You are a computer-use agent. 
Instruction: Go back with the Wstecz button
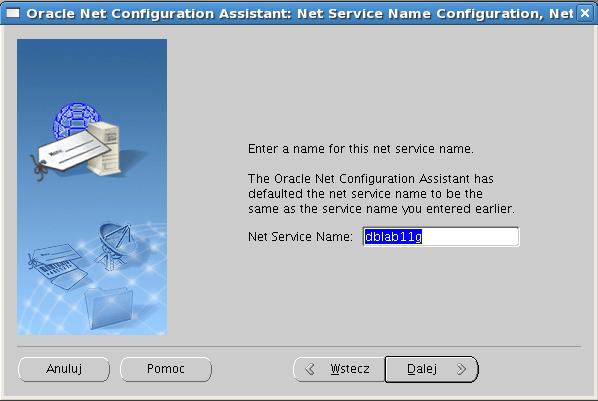[x=339, y=369]
